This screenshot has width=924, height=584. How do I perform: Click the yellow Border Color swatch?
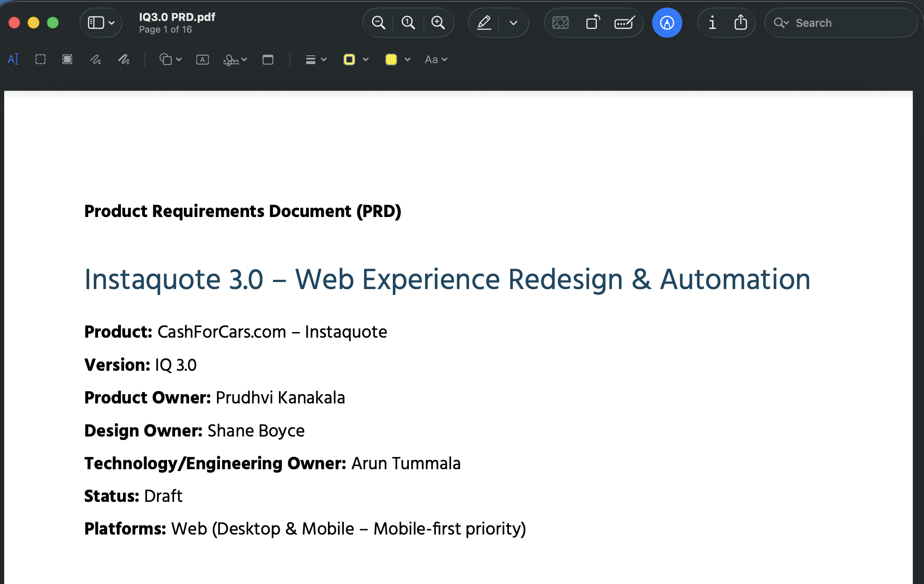[x=349, y=59]
